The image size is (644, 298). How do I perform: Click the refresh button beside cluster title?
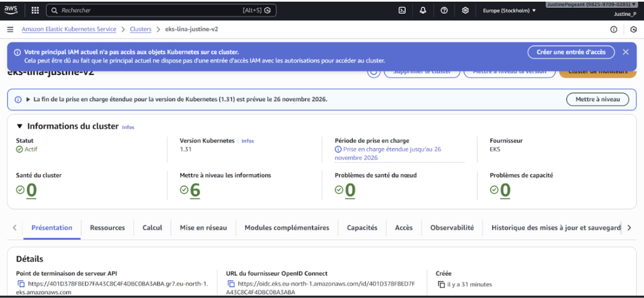(x=374, y=72)
